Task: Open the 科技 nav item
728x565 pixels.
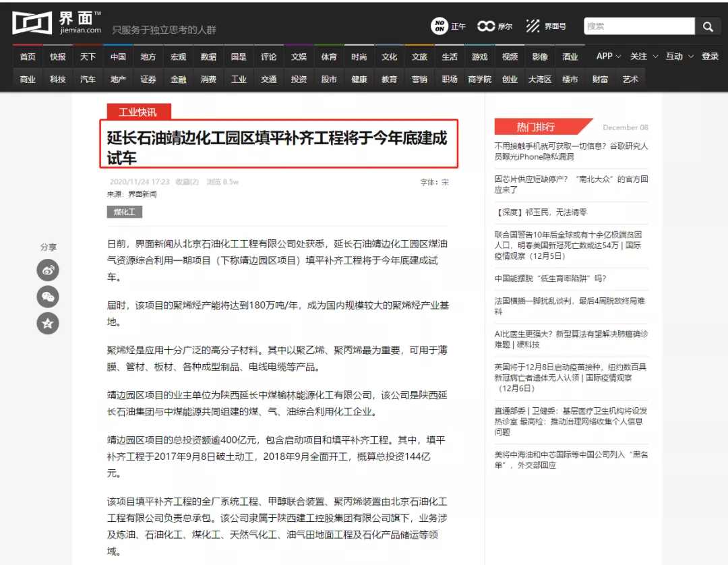Action: point(57,80)
